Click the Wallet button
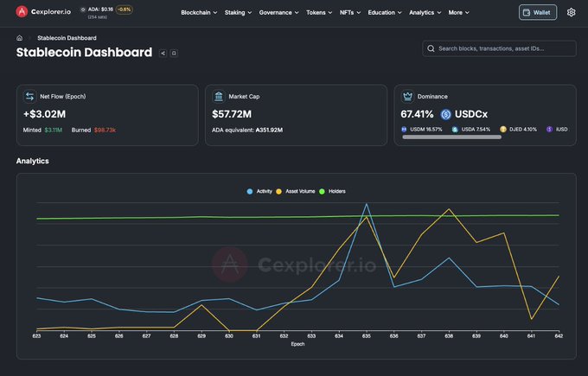Screen dimensions: 588x376 (x=538, y=12)
